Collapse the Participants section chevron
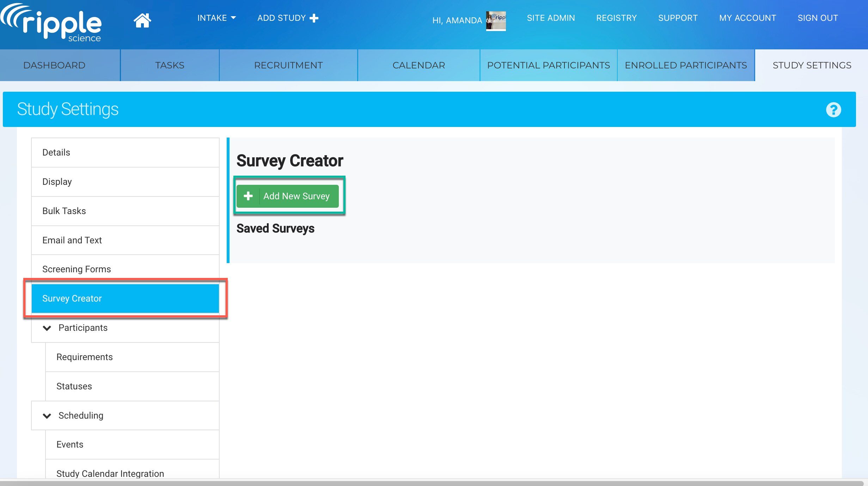The width and height of the screenshot is (868, 486). 47,328
